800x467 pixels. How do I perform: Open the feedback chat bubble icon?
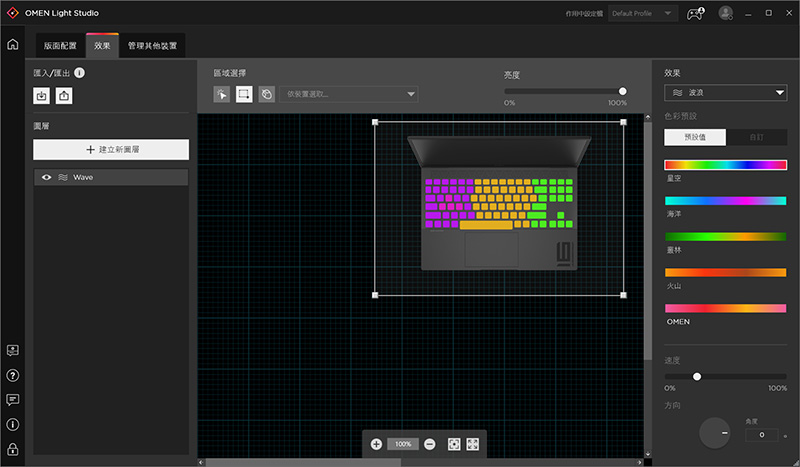pyautogui.click(x=13, y=400)
